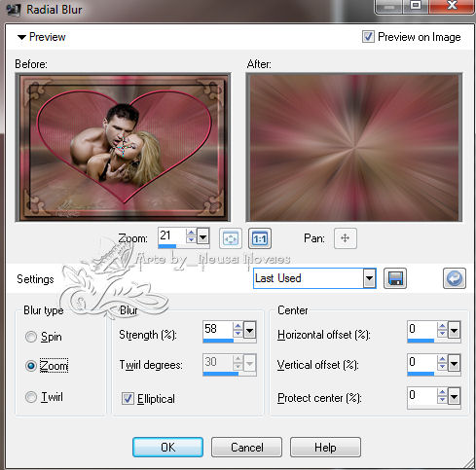Select the Zoom blur type radio button
This screenshot has height=470, width=476.
[x=31, y=366]
